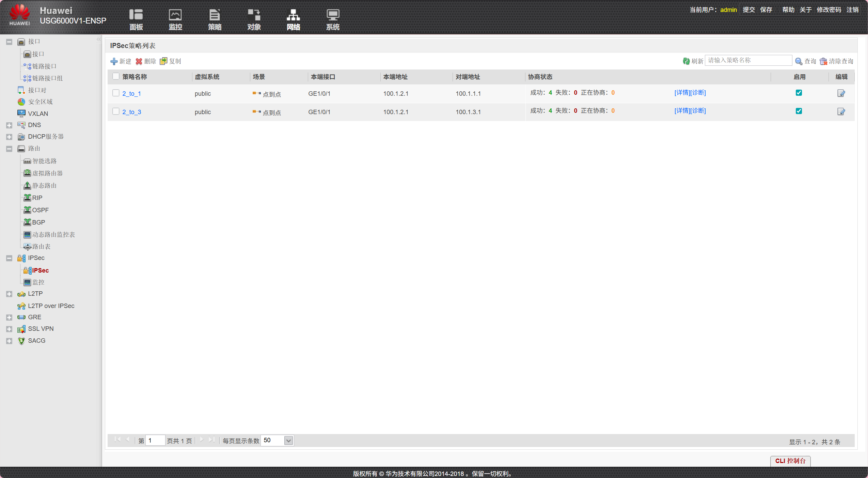
Task: Tick the checkbox for policy 2_to_1
Action: point(116,93)
